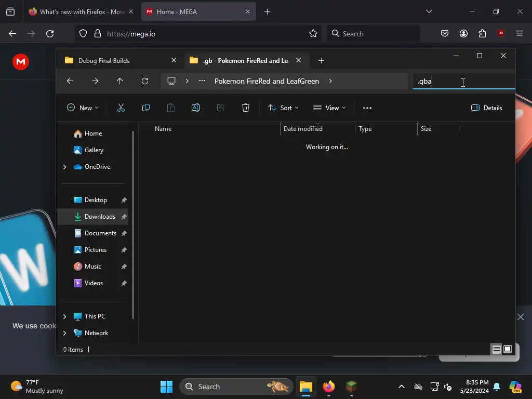This screenshot has width=532, height=399.
Task: Click the Delete trash can icon
Action: 246,108
